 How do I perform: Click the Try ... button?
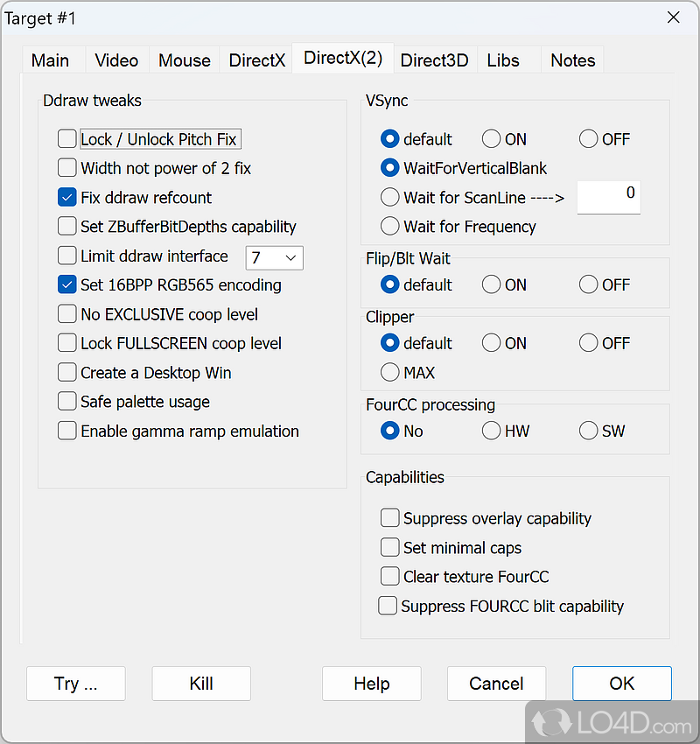point(76,684)
